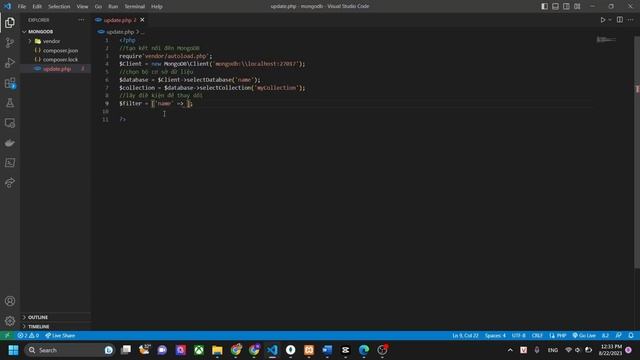Screen dimensions: 640x360
Task: Change indentation via Spaces: 4
Action: click(495, 336)
